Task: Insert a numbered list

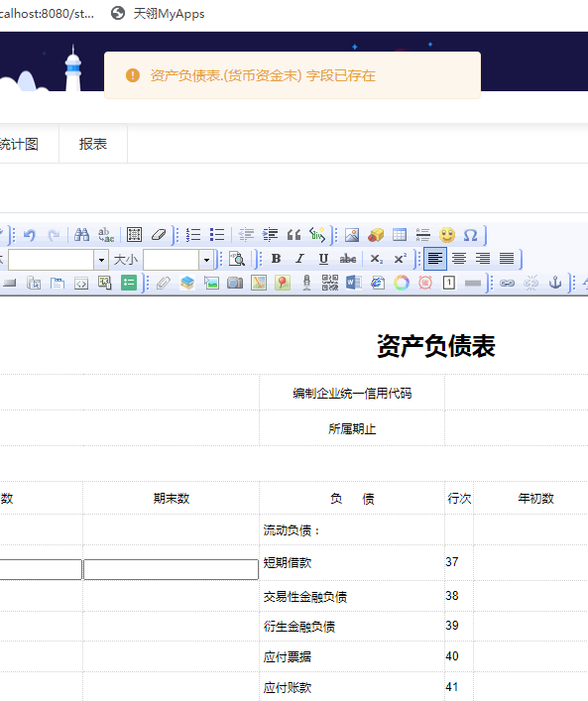Action: pos(193,235)
